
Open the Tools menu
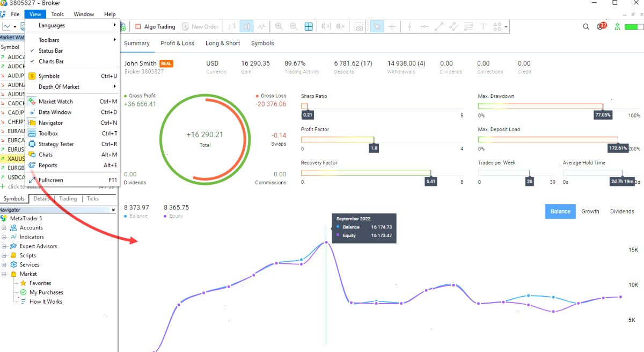[57, 14]
